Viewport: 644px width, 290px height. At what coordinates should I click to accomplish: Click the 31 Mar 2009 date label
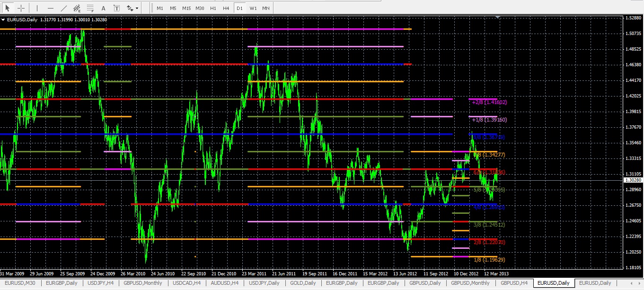tap(12, 274)
